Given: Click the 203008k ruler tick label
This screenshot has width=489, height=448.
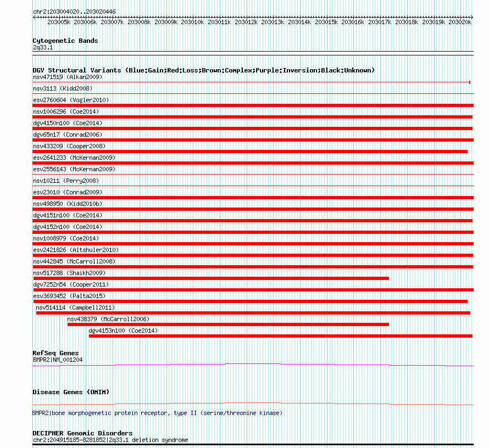Looking at the screenshot, I should 139,22.
